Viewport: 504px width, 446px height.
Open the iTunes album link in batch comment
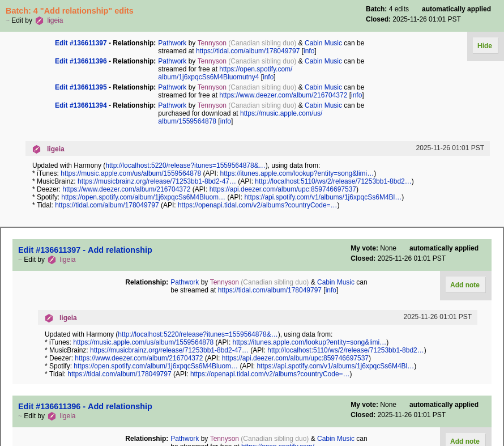(x=131, y=173)
